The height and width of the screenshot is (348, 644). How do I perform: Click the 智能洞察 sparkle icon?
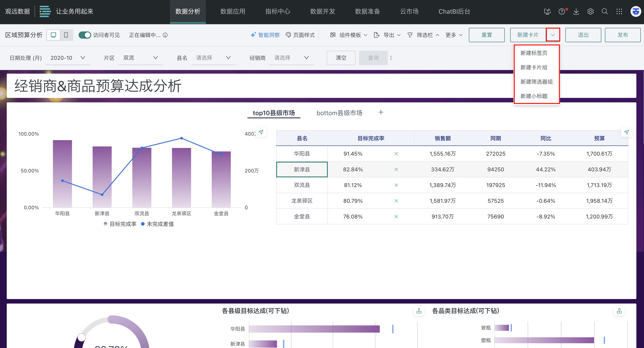pos(253,35)
